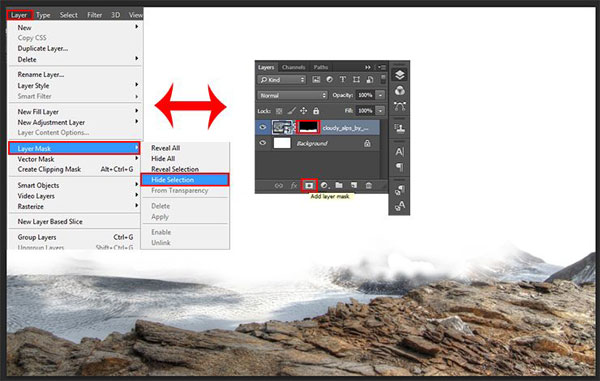Click the delete layer trash icon
The image size is (600, 381).
point(368,185)
